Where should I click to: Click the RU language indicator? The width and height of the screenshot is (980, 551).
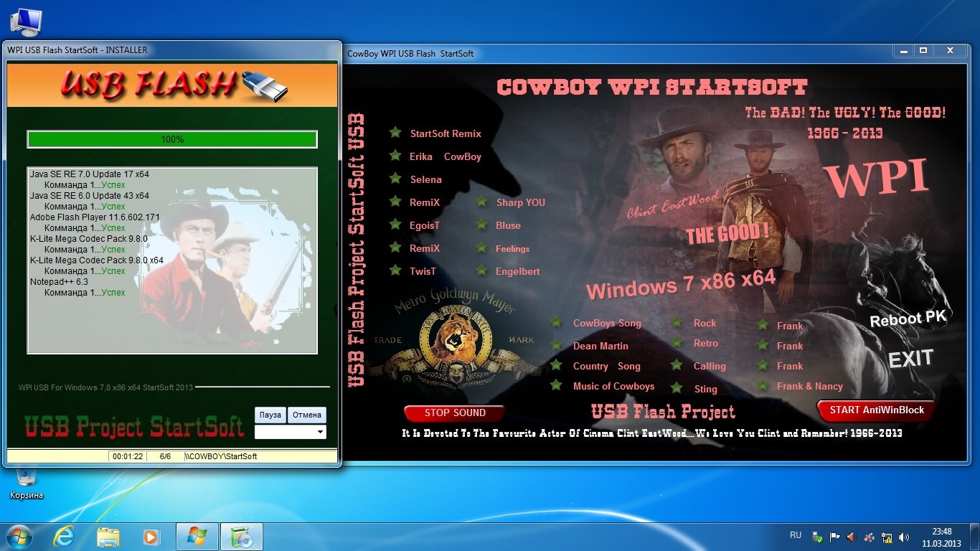tap(796, 535)
